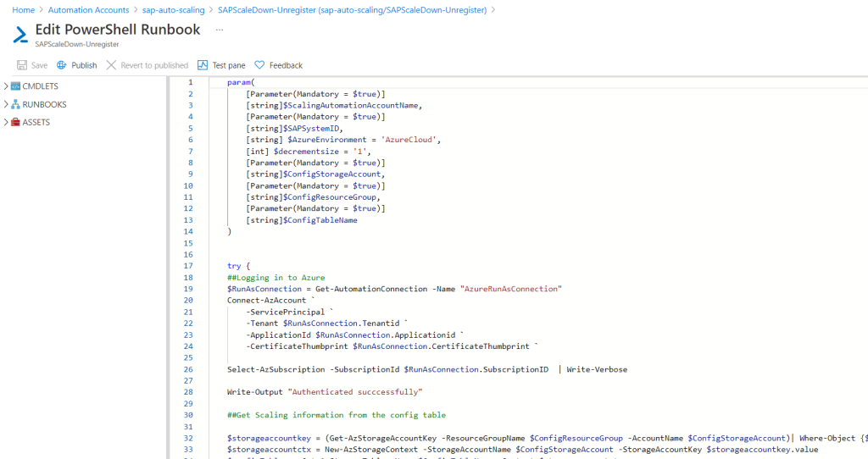Click the Publish button label

tap(84, 65)
